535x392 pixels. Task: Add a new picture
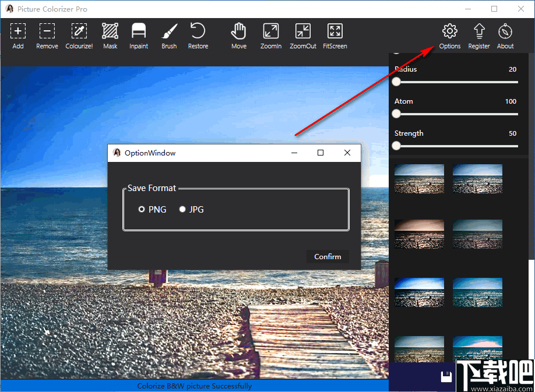point(18,35)
